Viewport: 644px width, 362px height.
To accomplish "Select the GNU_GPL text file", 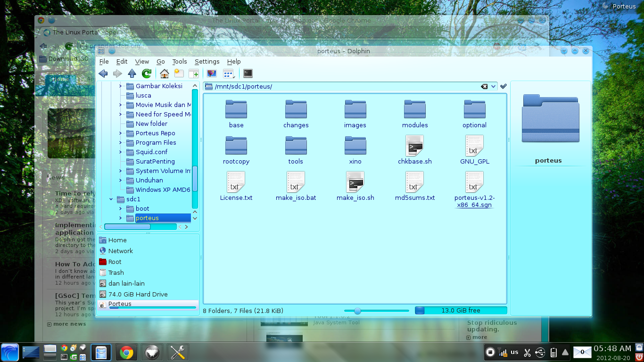I will click(x=474, y=150).
